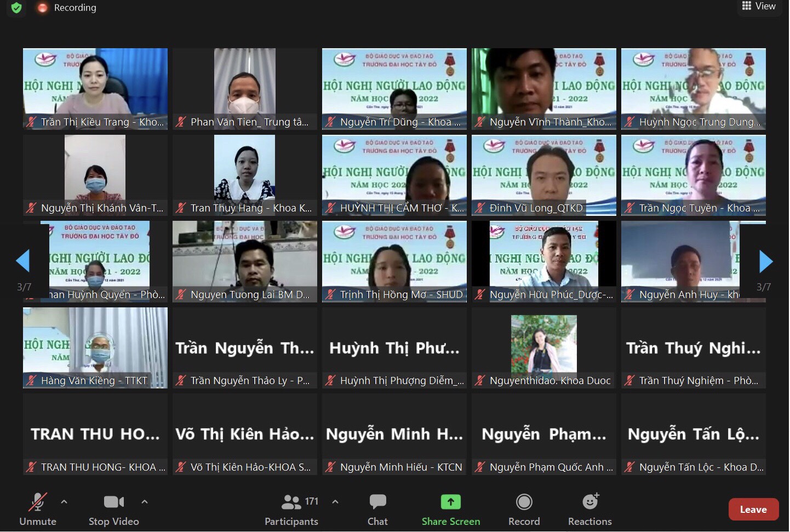Click muted mic icon on Nguyen Tuong Lai tile
The height and width of the screenshot is (532, 790).
point(181,295)
